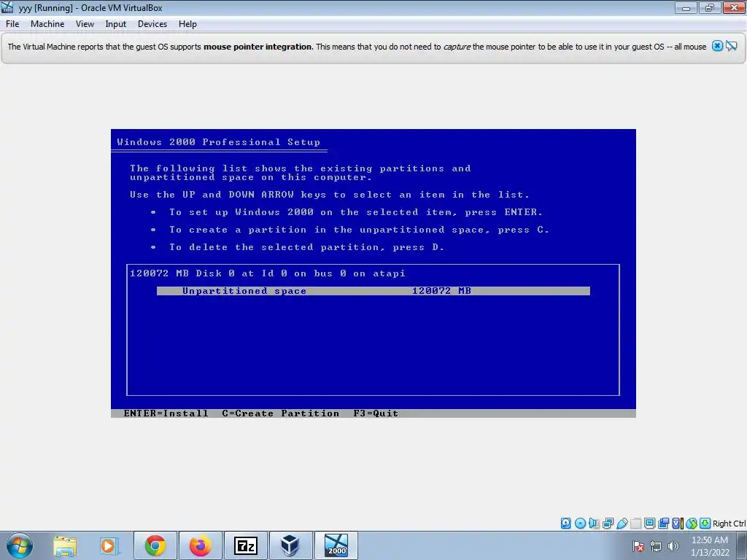This screenshot has width=747, height=560.
Task: Click the display indicator icon
Action: (649, 524)
